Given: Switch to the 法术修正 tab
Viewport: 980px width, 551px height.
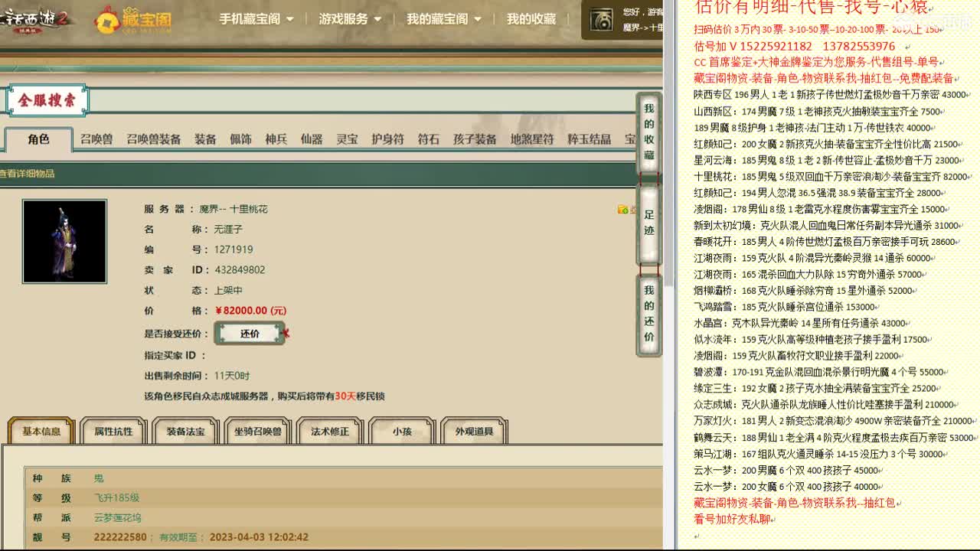Looking at the screenshot, I should [x=330, y=431].
